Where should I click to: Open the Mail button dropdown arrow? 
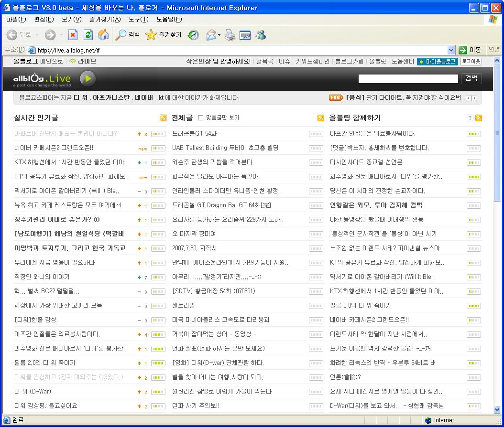pyautogui.click(x=219, y=35)
